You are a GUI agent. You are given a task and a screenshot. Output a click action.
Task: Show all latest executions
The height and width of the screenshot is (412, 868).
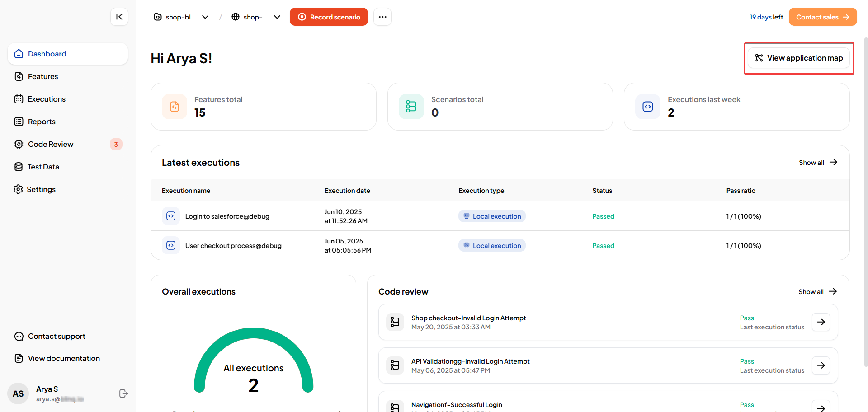coord(817,163)
